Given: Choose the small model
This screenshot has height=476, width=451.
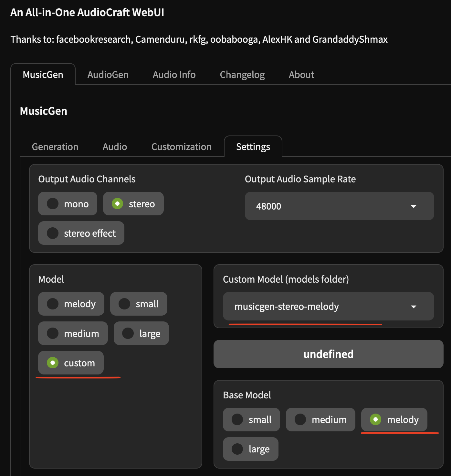Looking at the screenshot, I should click(138, 304).
